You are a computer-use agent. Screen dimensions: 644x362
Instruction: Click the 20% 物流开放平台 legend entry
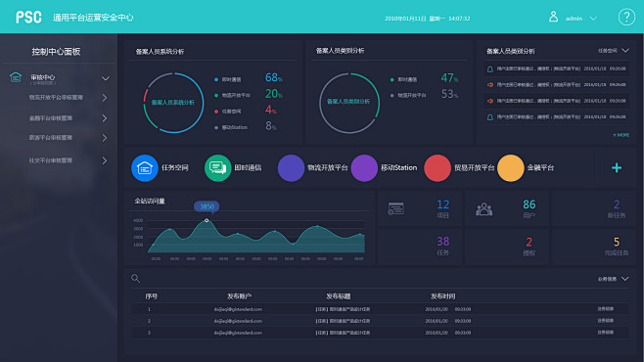click(x=249, y=94)
